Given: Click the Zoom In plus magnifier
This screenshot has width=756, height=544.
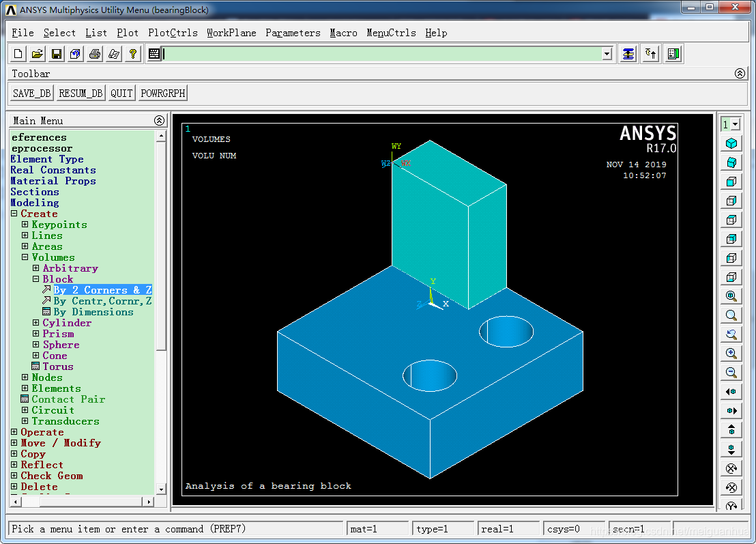Looking at the screenshot, I should tap(731, 354).
